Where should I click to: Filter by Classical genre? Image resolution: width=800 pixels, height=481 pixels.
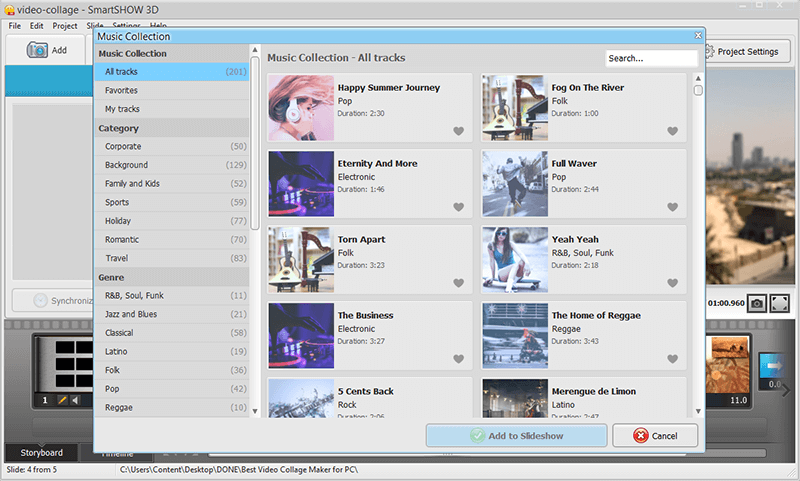click(x=171, y=333)
